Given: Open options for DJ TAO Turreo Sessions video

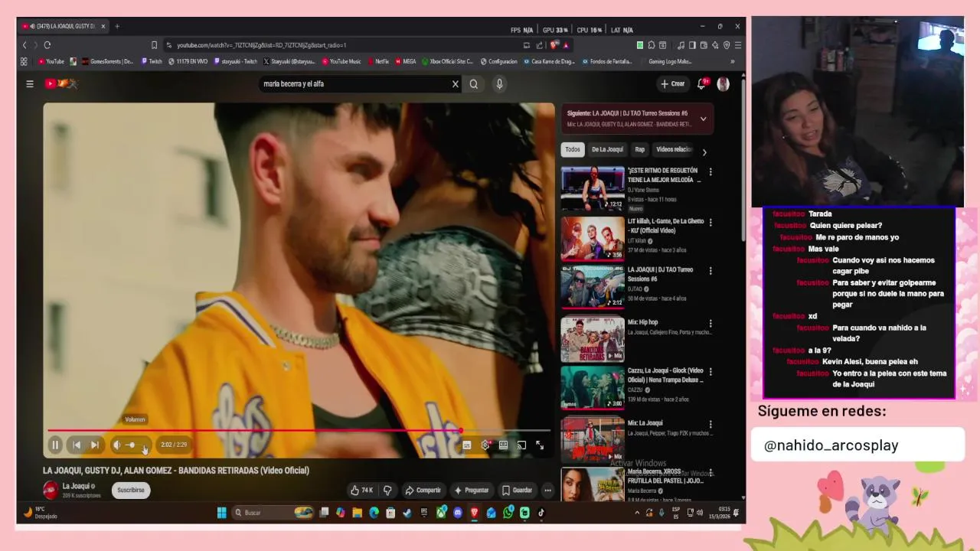Looking at the screenshot, I should 710,271.
